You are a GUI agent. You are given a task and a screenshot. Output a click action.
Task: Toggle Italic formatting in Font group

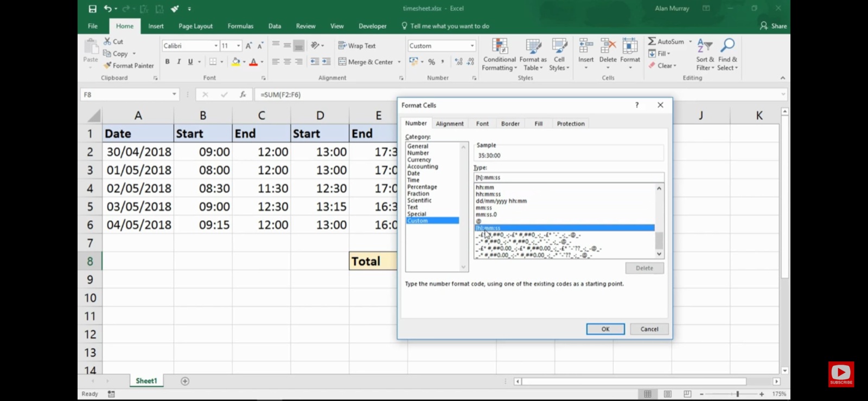pyautogui.click(x=179, y=62)
